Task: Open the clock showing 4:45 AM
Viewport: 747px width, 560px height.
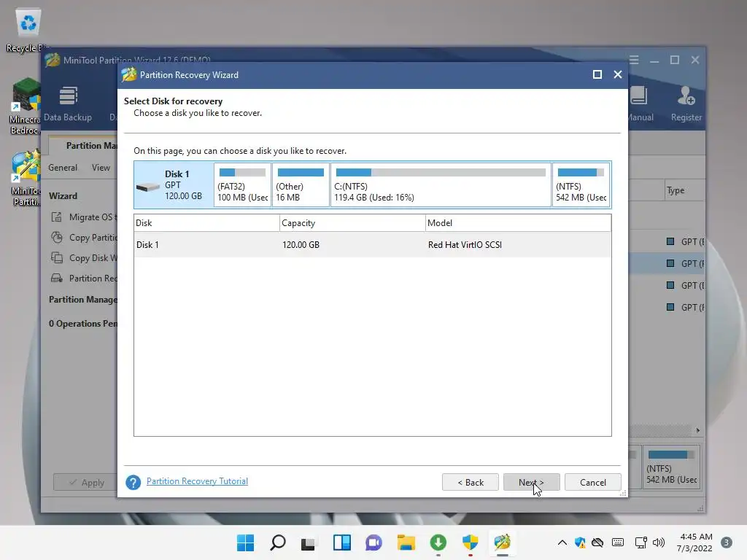Action: (695, 542)
